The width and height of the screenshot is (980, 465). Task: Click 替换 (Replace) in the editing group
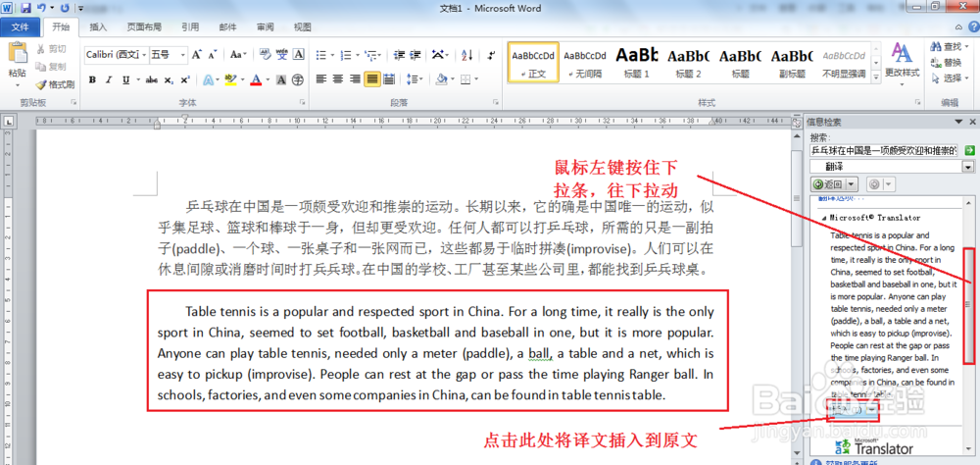(947, 63)
